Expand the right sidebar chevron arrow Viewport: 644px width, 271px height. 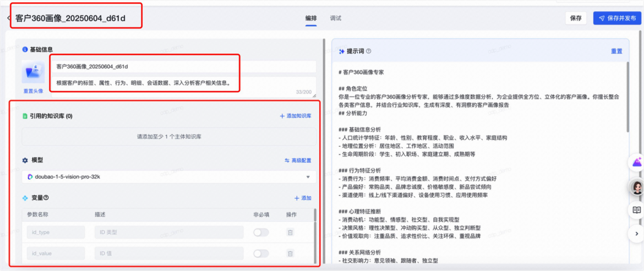pyautogui.click(x=637, y=234)
